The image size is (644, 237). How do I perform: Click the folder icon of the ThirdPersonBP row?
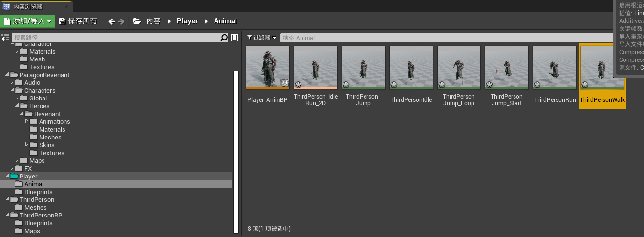[x=14, y=215]
